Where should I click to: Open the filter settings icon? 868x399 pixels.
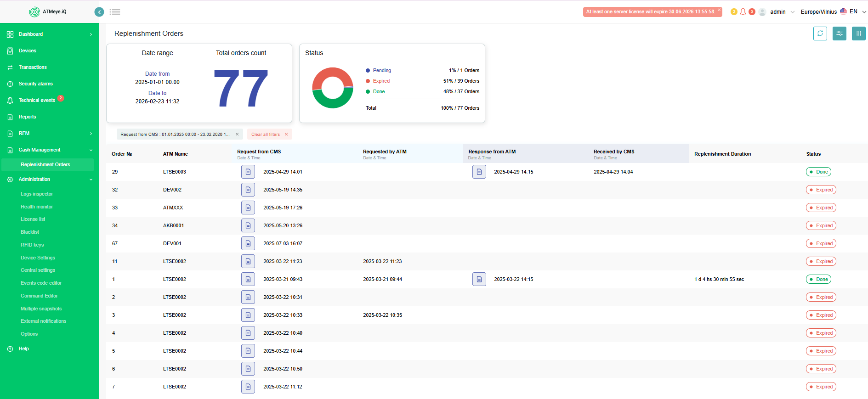pos(839,34)
